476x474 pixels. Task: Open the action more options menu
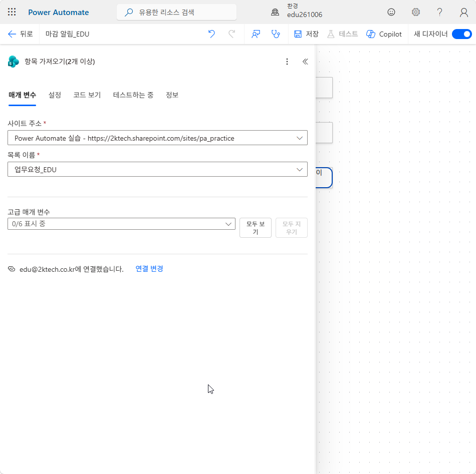287,62
